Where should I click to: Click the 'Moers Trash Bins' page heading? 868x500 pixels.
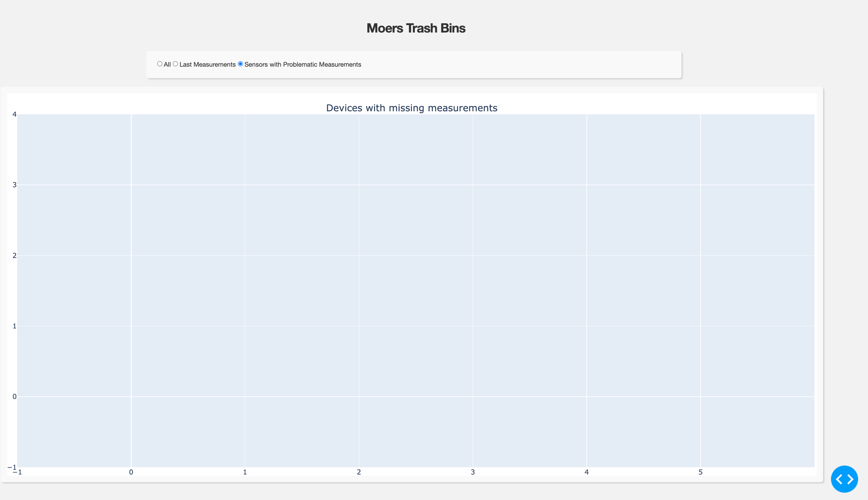(x=416, y=28)
